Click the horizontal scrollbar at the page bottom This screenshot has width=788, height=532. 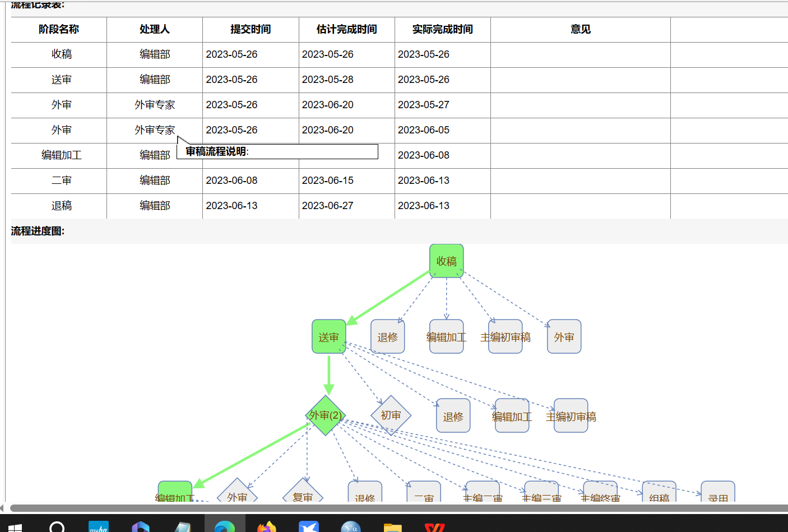[x=392, y=508]
